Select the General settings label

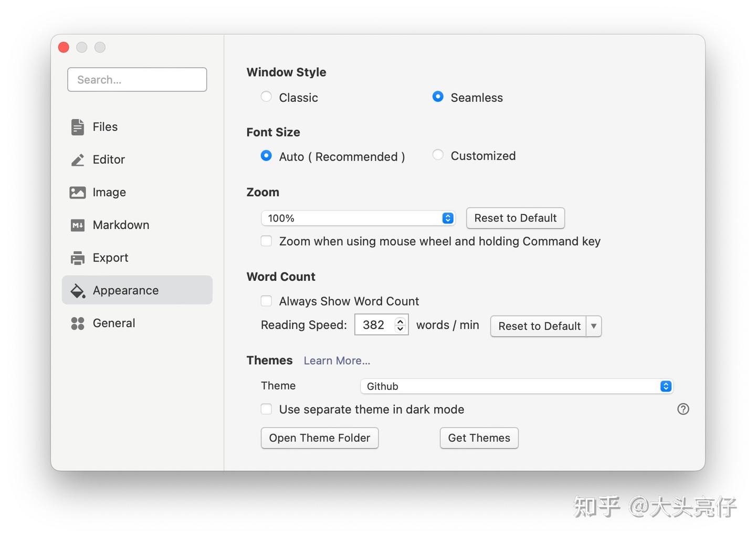tap(114, 323)
